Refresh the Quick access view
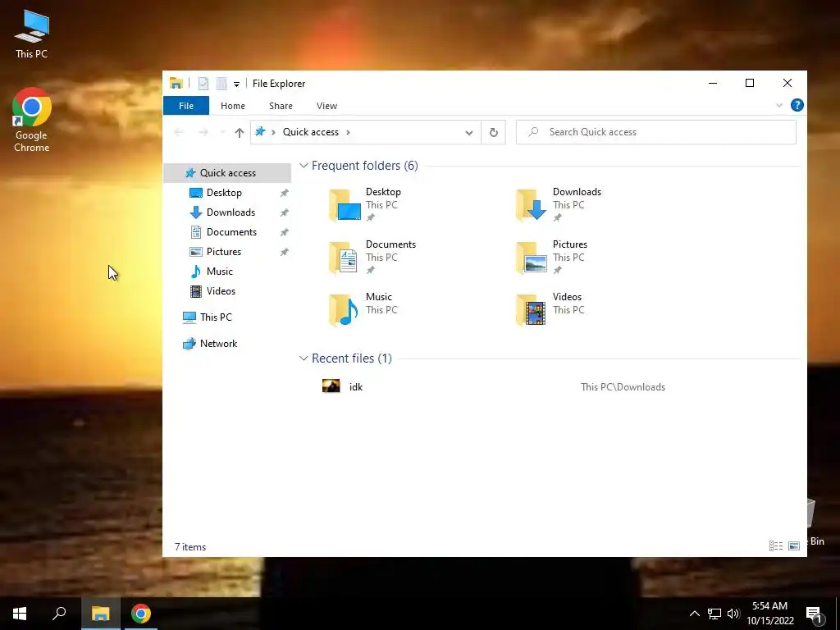 493,132
